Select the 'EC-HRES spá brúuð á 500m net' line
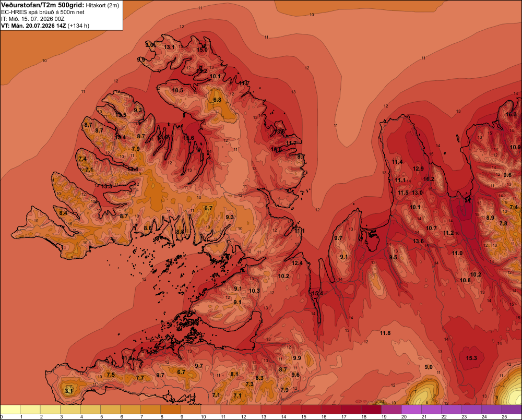The image size is (522, 420). [x=43, y=12]
